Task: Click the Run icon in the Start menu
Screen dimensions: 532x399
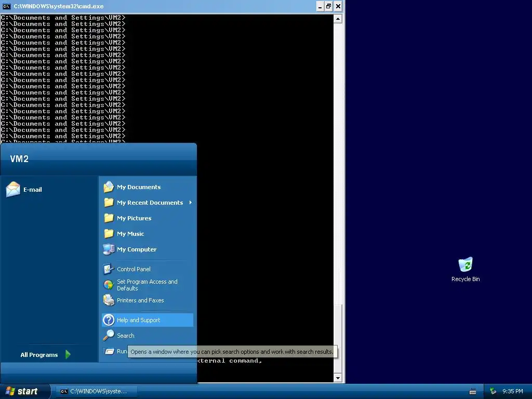Action: click(x=109, y=351)
